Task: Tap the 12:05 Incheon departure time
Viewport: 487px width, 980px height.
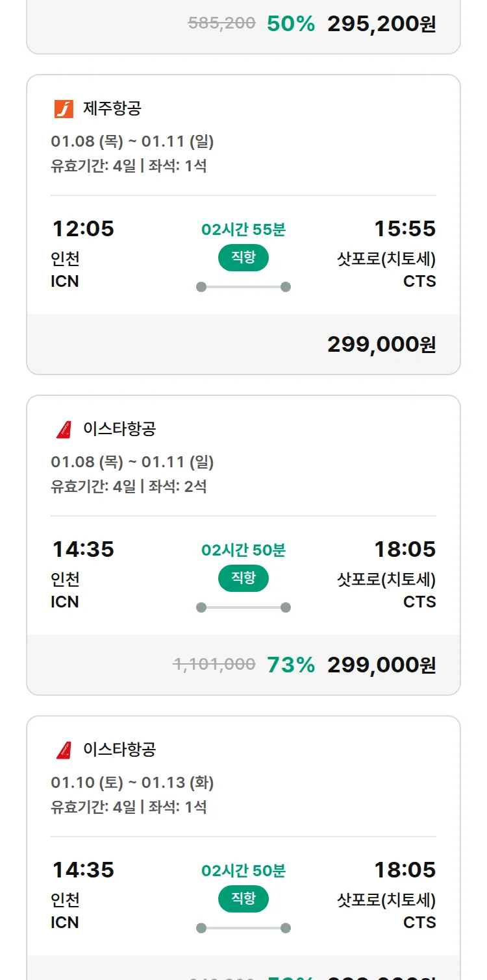Action: tap(82, 228)
